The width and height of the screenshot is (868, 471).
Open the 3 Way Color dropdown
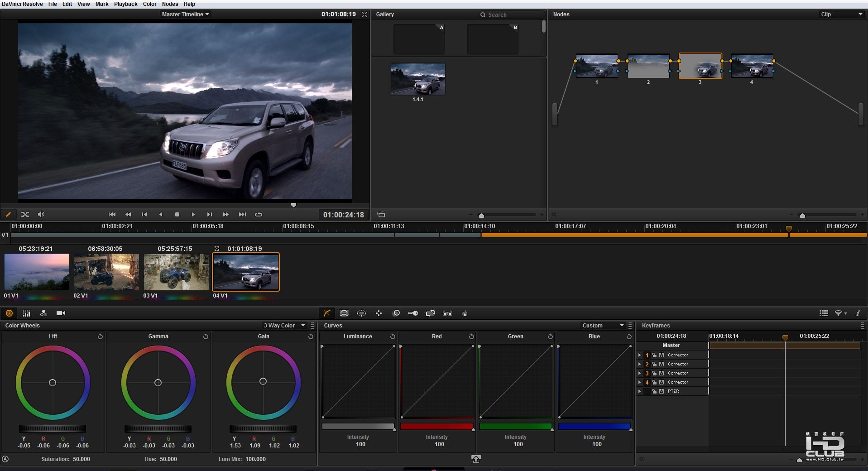pyautogui.click(x=284, y=326)
